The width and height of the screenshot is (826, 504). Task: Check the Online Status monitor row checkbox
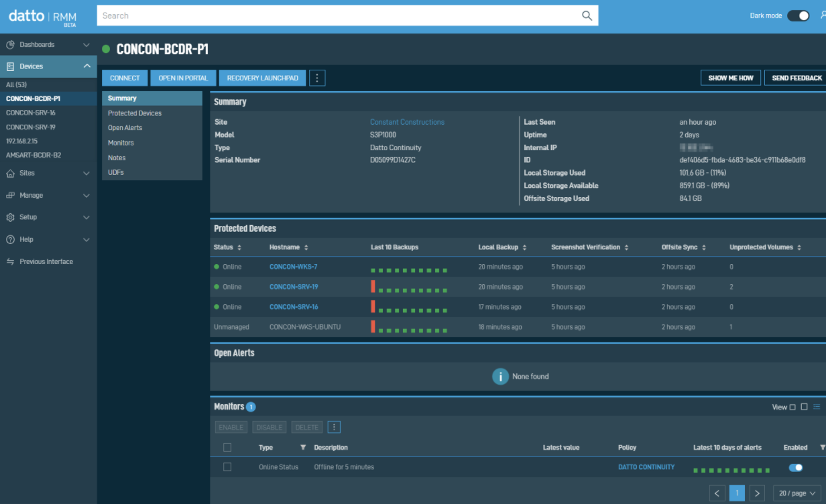tap(227, 467)
